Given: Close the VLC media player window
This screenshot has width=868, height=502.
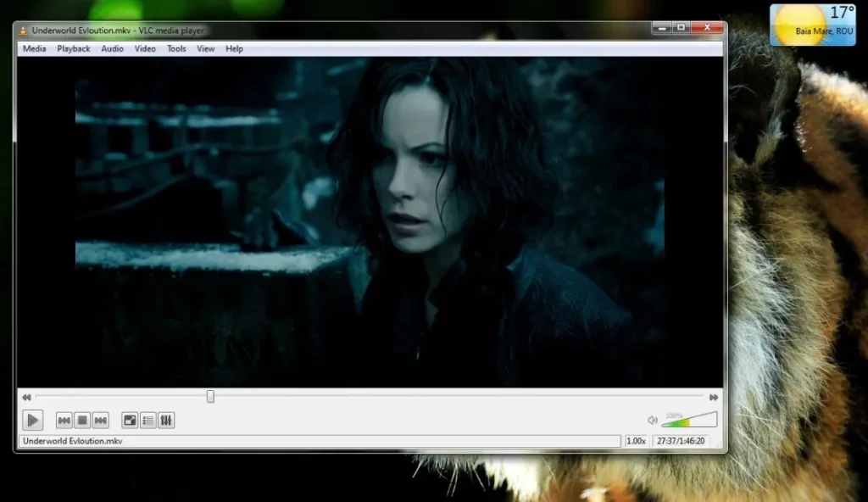Looking at the screenshot, I should (707, 28).
